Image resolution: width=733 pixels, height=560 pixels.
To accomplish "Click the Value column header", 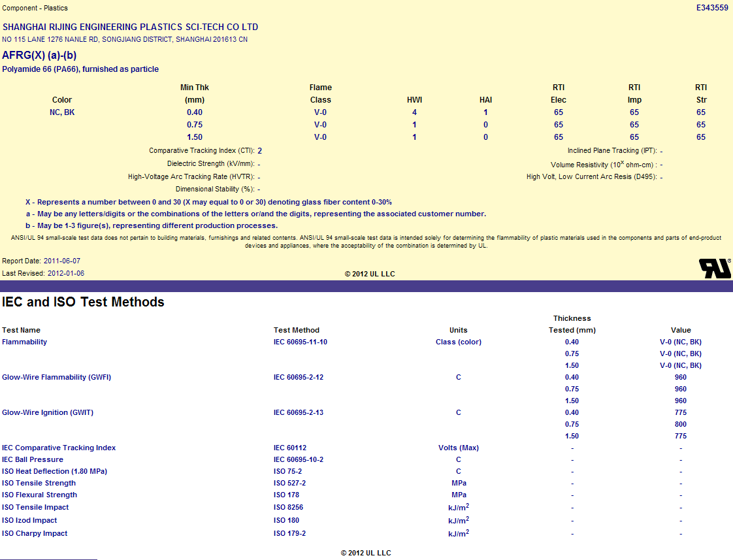I will pyautogui.click(x=681, y=330).
